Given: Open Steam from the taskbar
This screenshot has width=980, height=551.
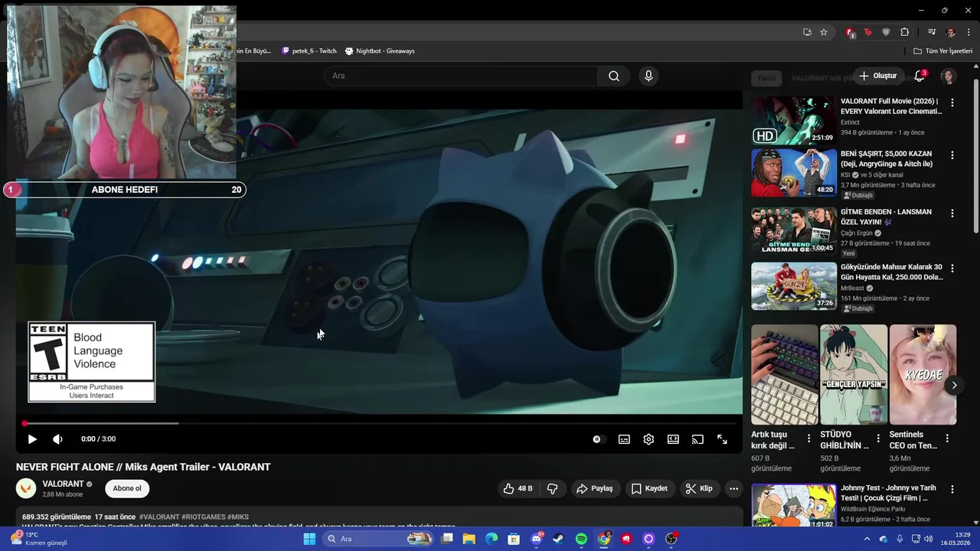Looking at the screenshot, I should pyautogui.click(x=559, y=539).
